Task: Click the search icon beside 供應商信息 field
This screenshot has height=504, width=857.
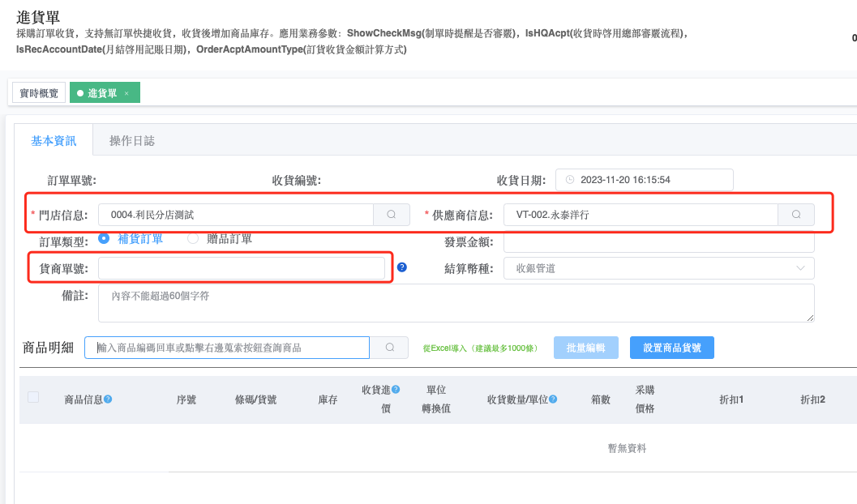Action: pos(796,215)
